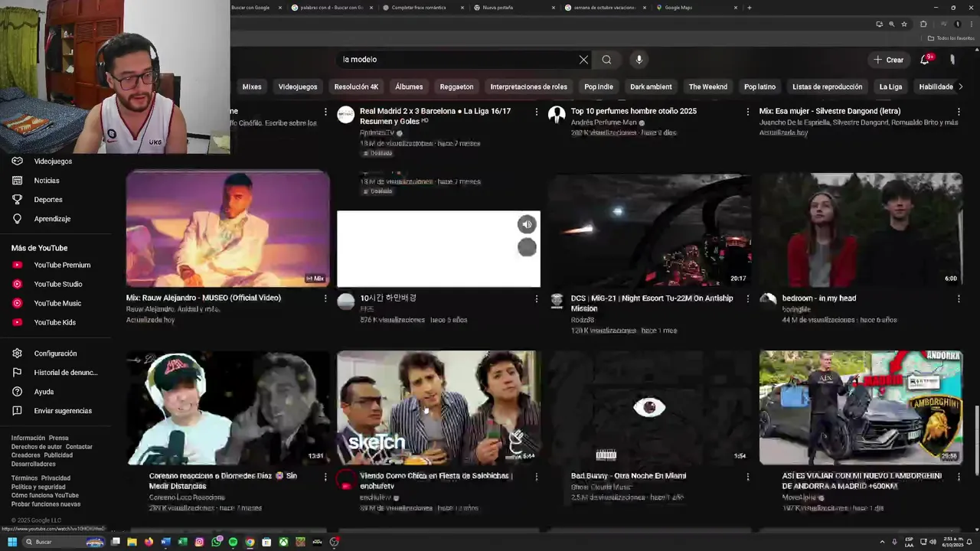Click the magnifier search button beside the search box
This screenshot has width=980, height=551.
click(606, 60)
